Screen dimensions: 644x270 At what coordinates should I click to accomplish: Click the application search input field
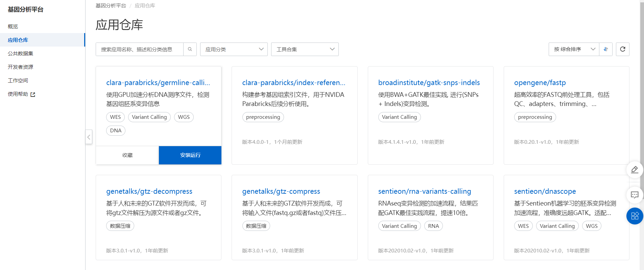[x=140, y=49]
